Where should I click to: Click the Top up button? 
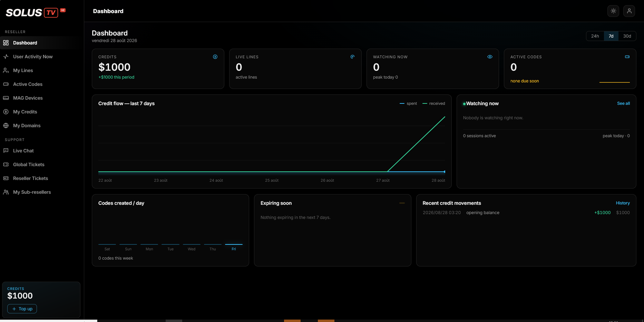pos(22,309)
